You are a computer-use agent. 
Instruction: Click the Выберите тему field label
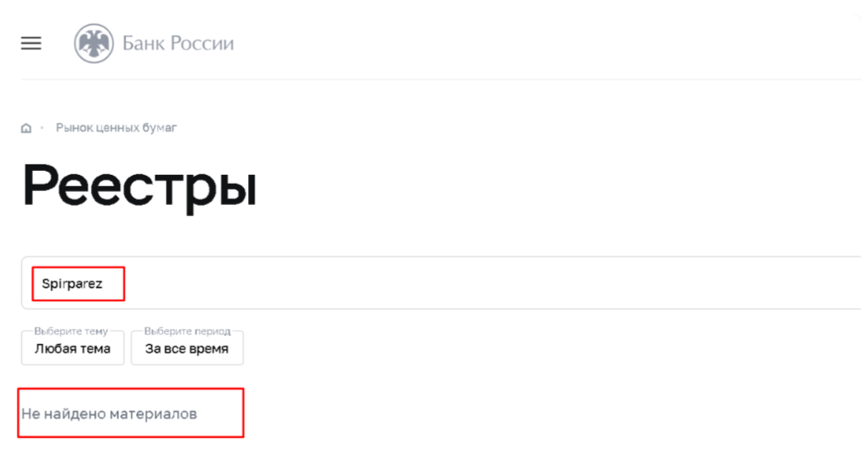[71, 331]
